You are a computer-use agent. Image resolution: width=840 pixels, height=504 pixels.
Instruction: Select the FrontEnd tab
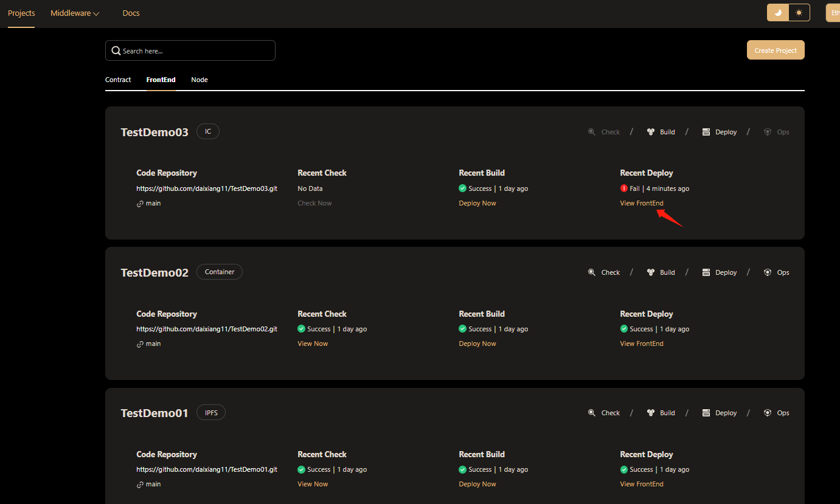[x=161, y=80]
